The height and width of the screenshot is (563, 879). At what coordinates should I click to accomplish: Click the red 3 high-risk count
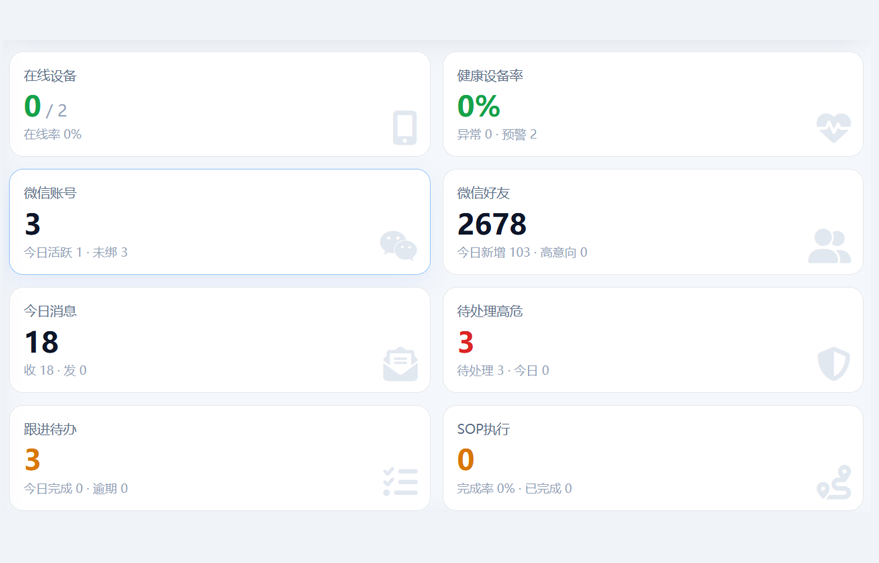coord(465,343)
